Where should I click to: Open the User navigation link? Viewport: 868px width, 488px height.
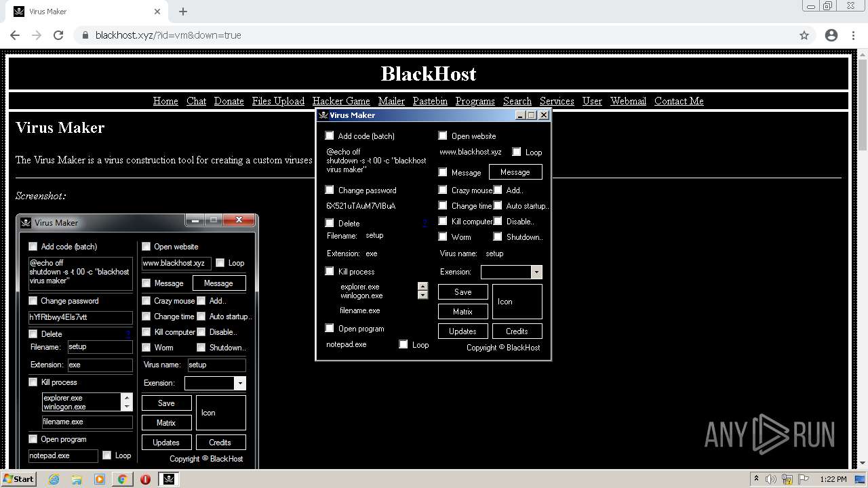[x=592, y=101]
